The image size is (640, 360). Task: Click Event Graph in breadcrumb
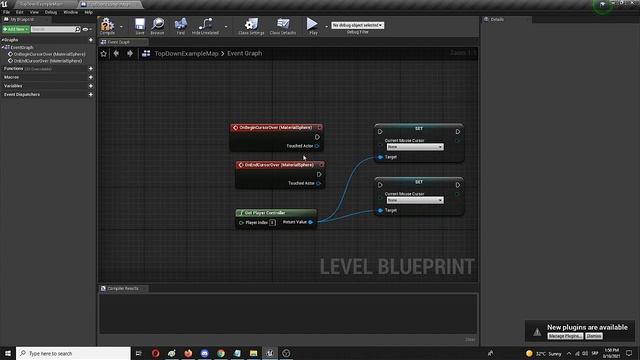(244, 53)
